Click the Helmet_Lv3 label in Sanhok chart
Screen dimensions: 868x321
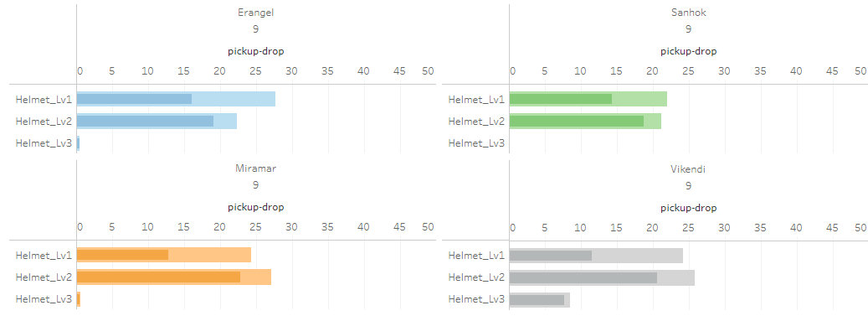coord(476,143)
